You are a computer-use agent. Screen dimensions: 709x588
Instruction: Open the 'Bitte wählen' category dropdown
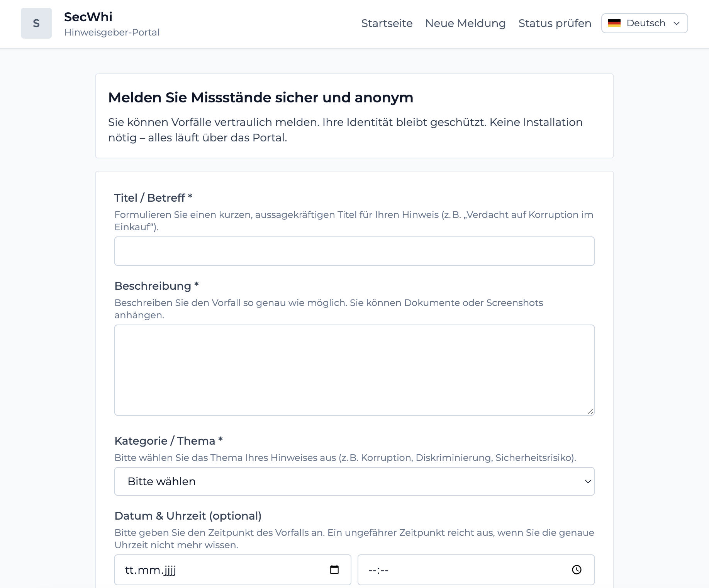tap(354, 481)
